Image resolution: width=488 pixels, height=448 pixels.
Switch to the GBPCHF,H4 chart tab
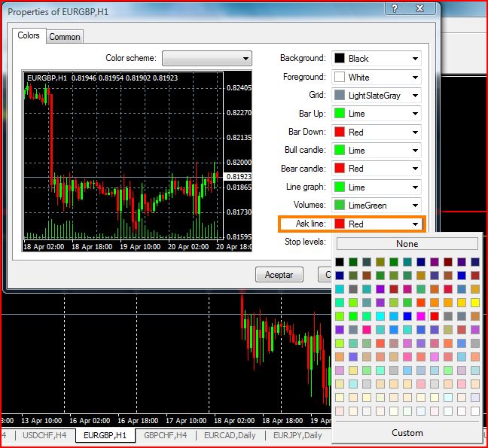pyautogui.click(x=166, y=435)
